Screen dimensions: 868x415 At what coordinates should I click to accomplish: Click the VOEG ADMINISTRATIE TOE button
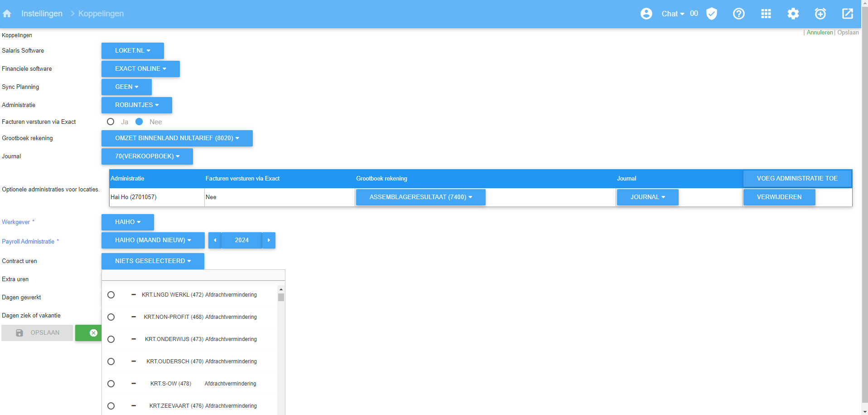(x=797, y=179)
